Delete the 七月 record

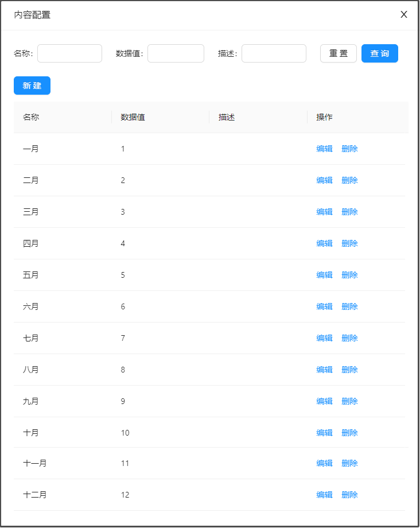(x=349, y=338)
